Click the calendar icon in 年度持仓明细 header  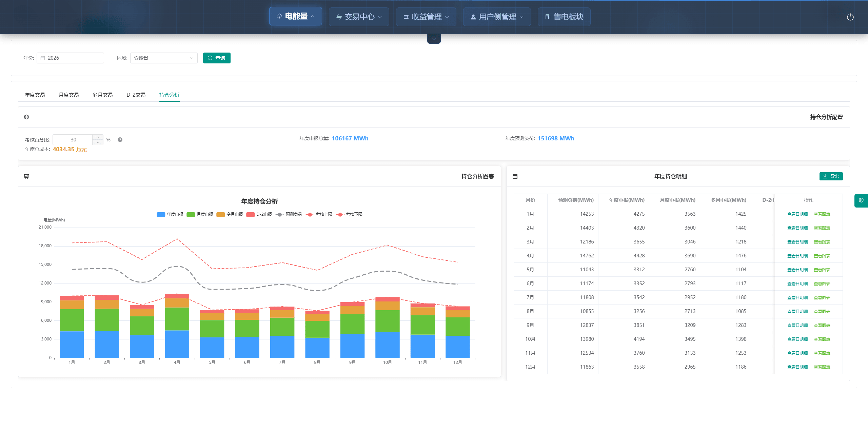pos(515,176)
